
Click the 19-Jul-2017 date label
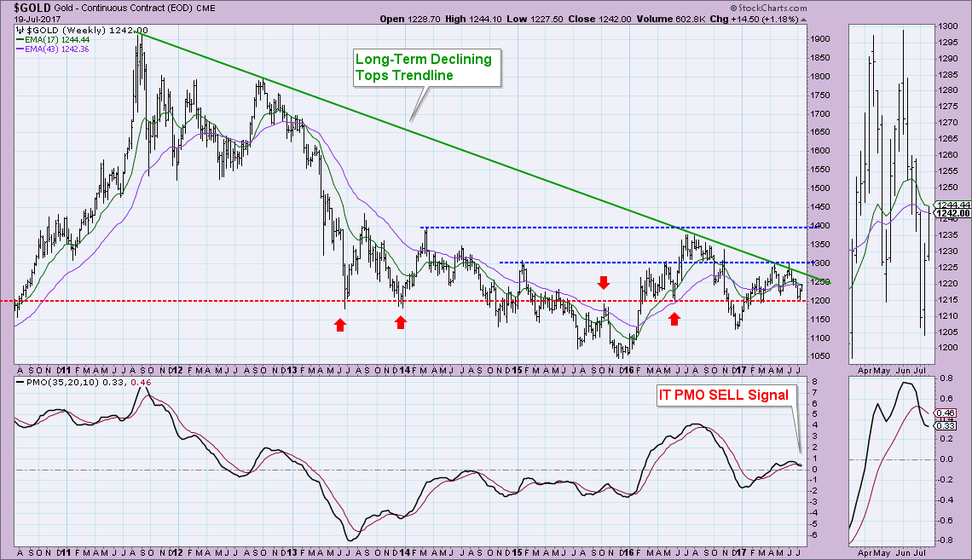click(24, 17)
